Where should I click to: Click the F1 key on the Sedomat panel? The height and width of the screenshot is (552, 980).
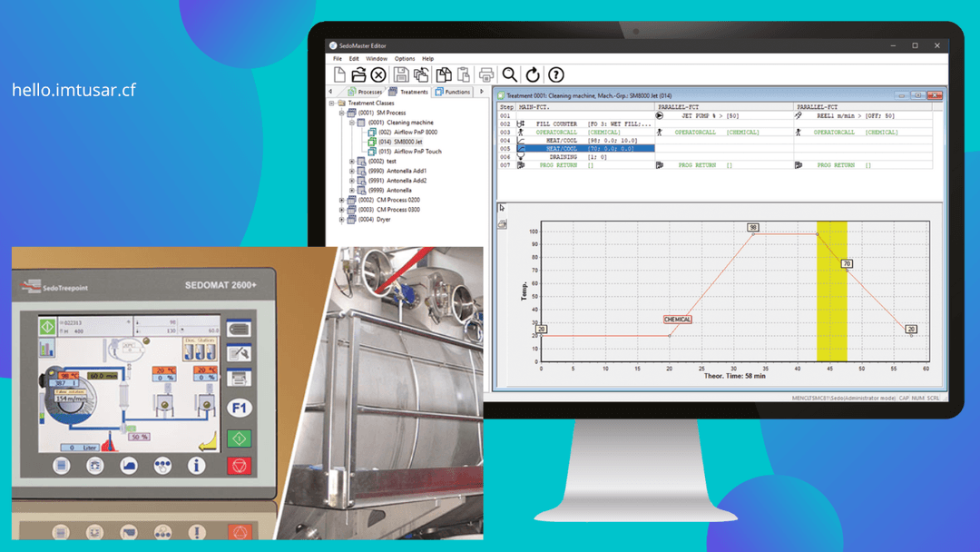tap(239, 409)
